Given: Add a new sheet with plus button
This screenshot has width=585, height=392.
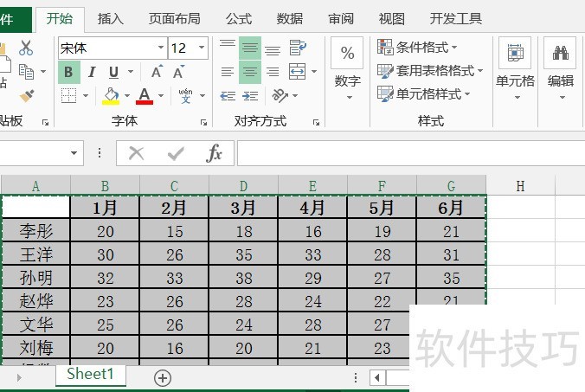Looking at the screenshot, I should (163, 378).
